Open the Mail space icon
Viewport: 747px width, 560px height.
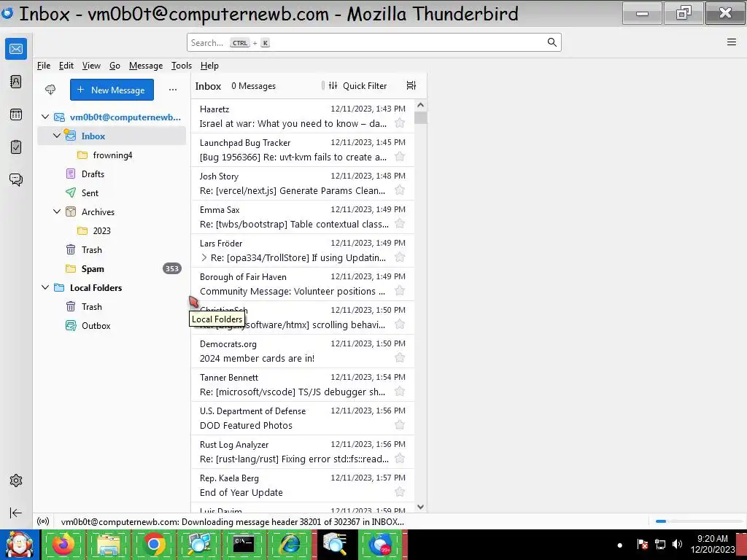(x=16, y=49)
